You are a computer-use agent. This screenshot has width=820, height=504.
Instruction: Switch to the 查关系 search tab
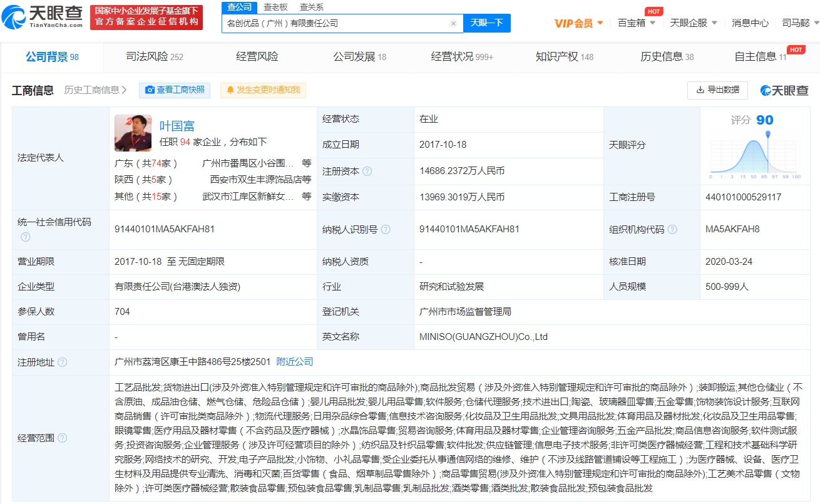312,7
